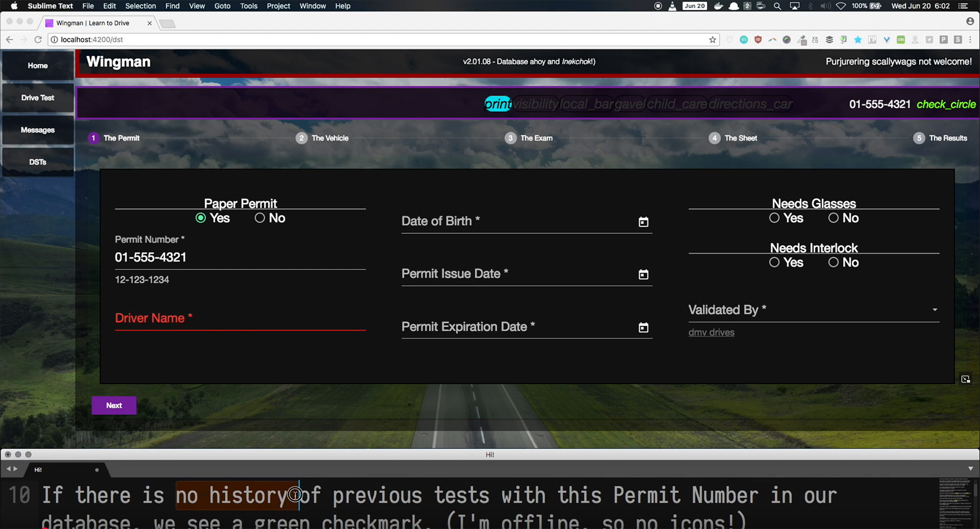The width and height of the screenshot is (980, 529).
Task: Open the Permit Issue Date calendar picker
Action: 643,275
